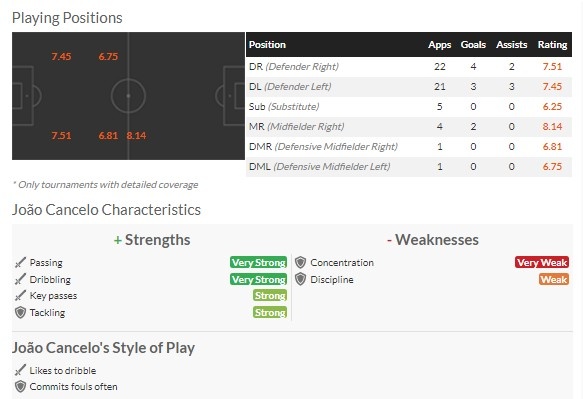Screen dimensions: 583x399
Task: Click the Very Strong badge for Passing
Action: 258,263
